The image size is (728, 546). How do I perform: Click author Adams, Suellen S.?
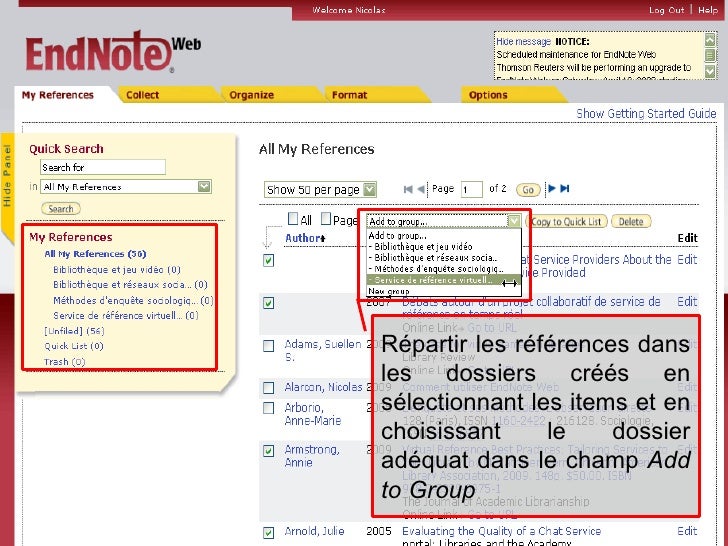[x=322, y=351]
